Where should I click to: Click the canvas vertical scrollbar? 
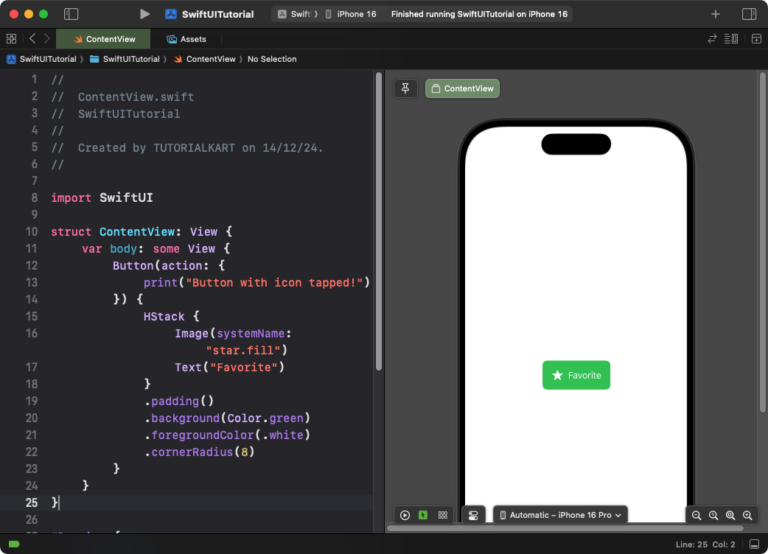pos(763,242)
